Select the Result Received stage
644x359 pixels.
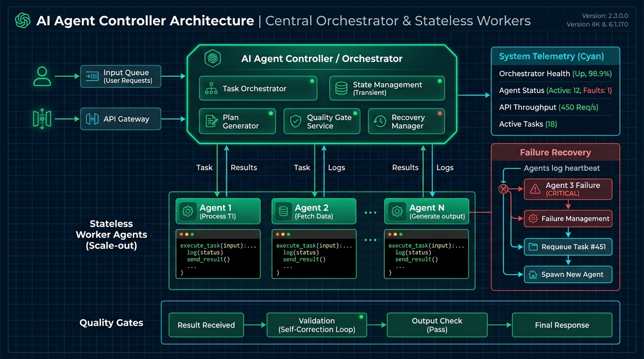click(x=206, y=325)
